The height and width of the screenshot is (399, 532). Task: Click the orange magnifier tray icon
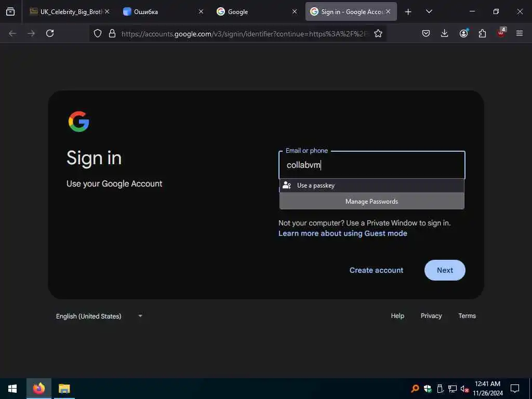coord(415,389)
